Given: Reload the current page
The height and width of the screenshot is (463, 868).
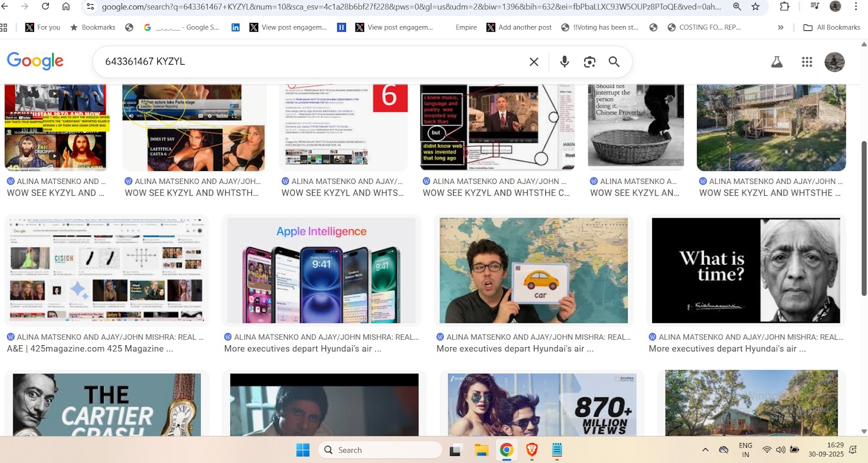Looking at the screenshot, I should [46, 7].
